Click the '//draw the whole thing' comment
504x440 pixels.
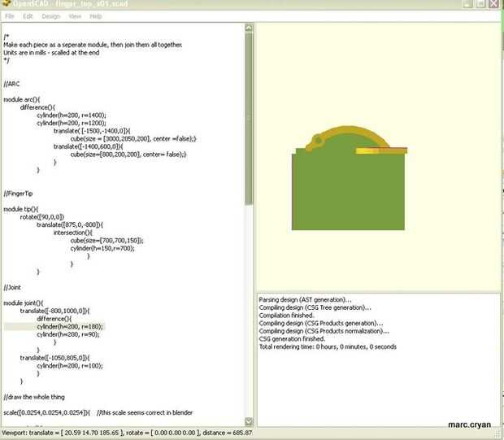[x=34, y=397]
